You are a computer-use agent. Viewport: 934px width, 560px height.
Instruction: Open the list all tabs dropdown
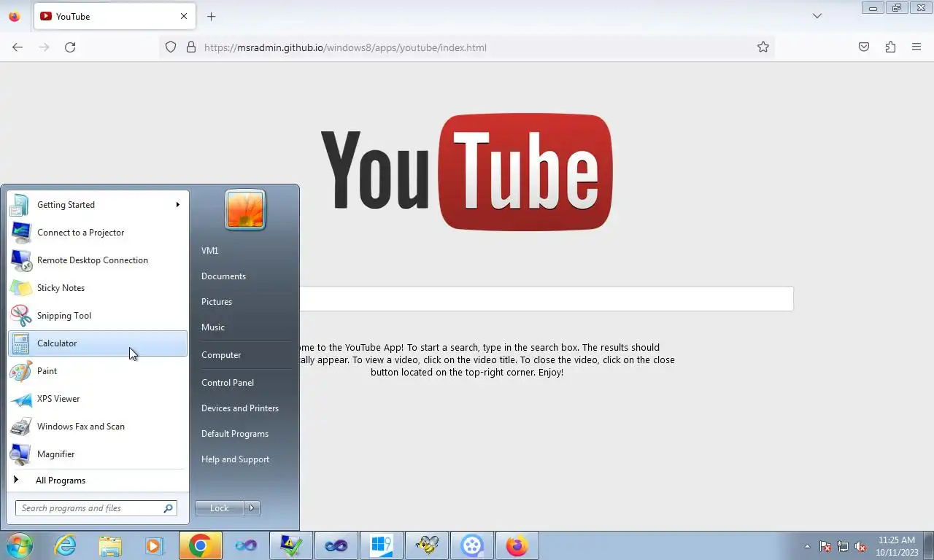point(817,16)
